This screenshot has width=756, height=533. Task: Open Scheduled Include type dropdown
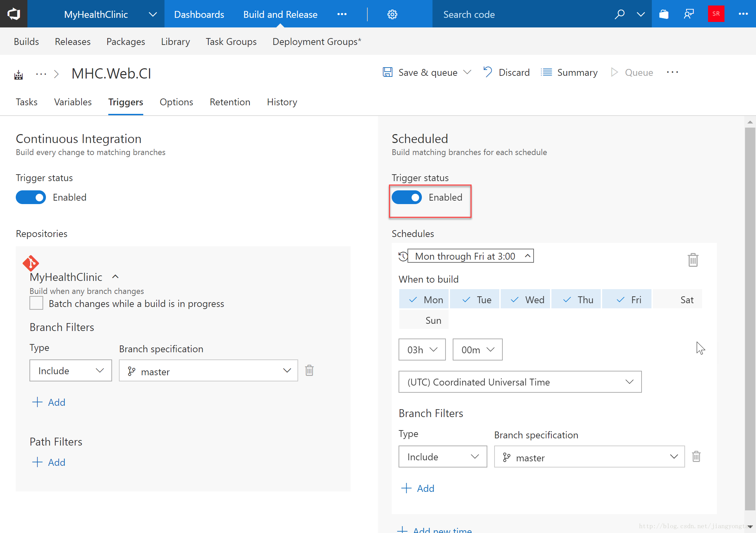click(x=443, y=457)
